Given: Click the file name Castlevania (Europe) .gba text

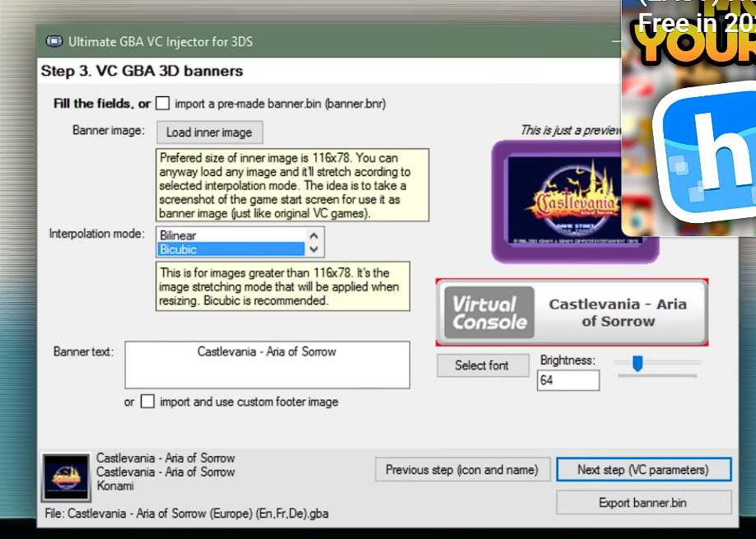Looking at the screenshot, I should pyautogui.click(x=187, y=513).
